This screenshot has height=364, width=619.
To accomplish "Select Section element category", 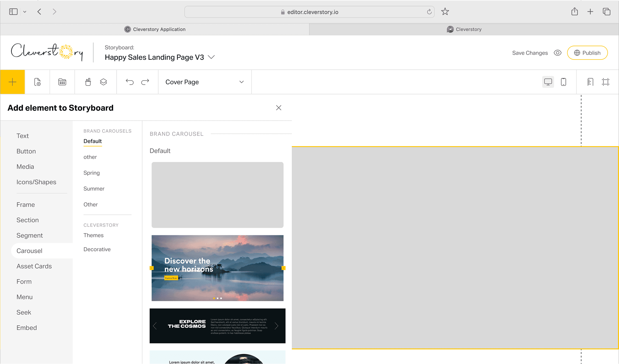I will point(28,220).
